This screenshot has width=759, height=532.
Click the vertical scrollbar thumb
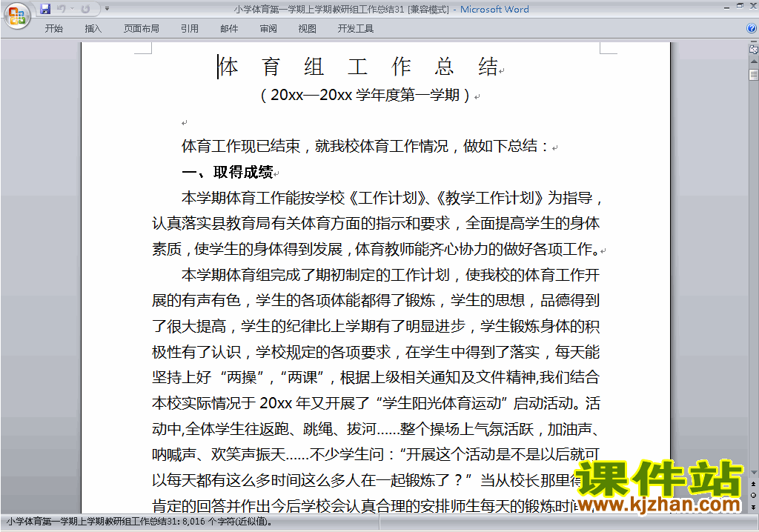pyautogui.click(x=753, y=75)
